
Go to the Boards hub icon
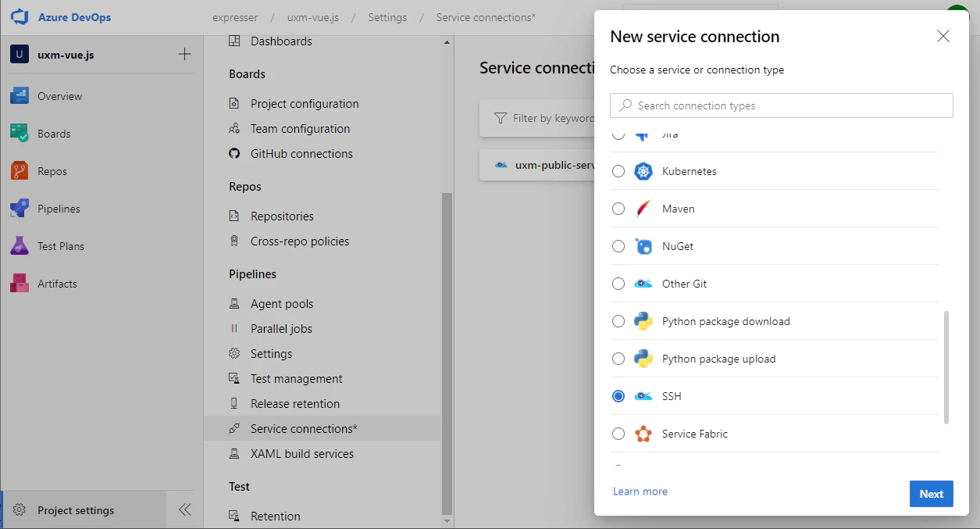pos(20,134)
